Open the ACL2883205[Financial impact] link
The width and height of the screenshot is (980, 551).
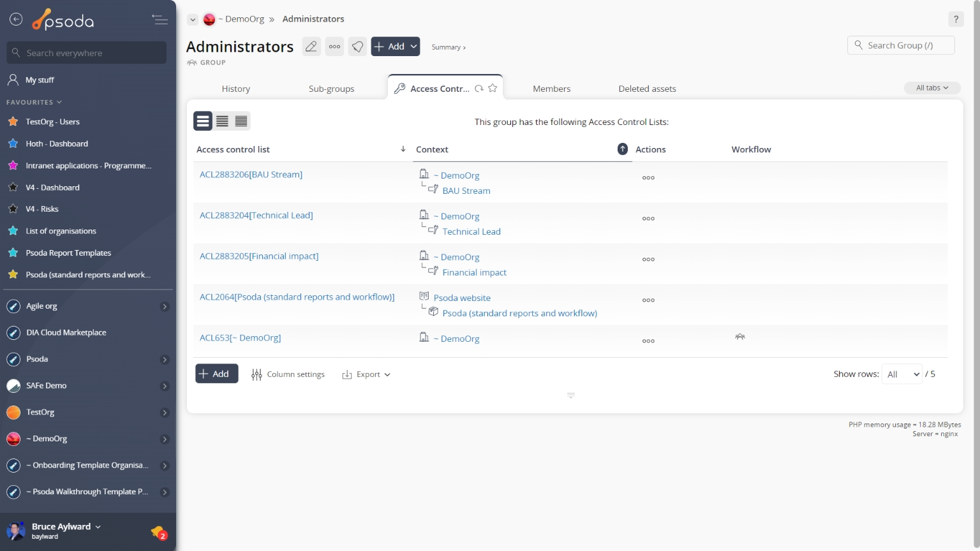pos(259,256)
